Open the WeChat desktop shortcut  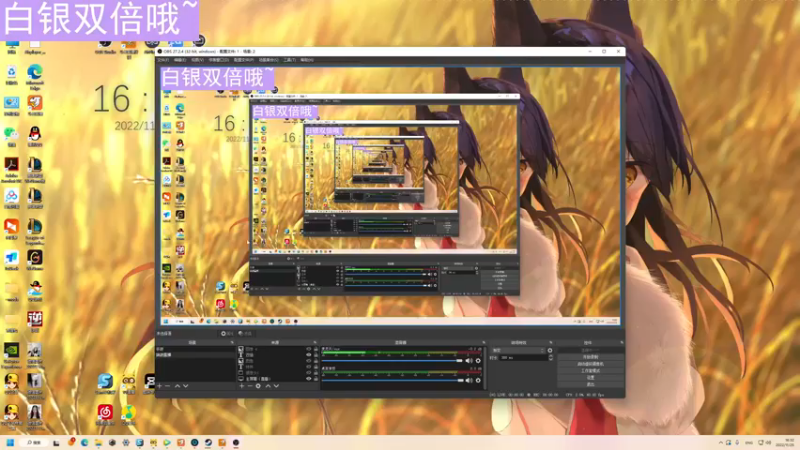point(11,136)
